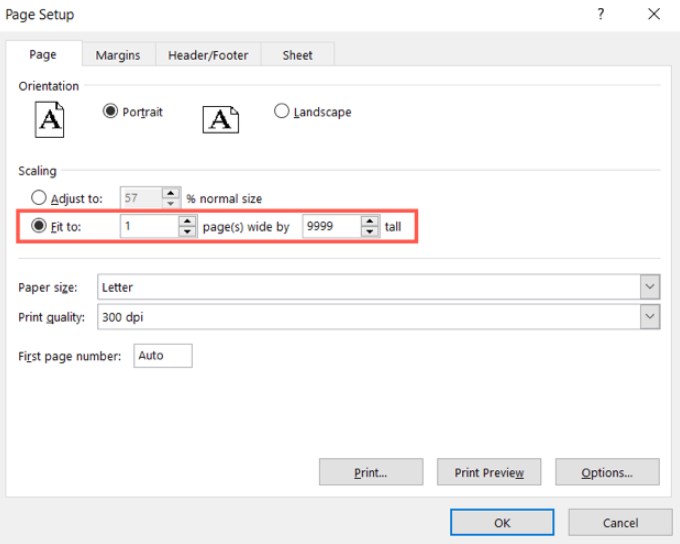Decrease the Adjust to percent value

click(x=171, y=203)
